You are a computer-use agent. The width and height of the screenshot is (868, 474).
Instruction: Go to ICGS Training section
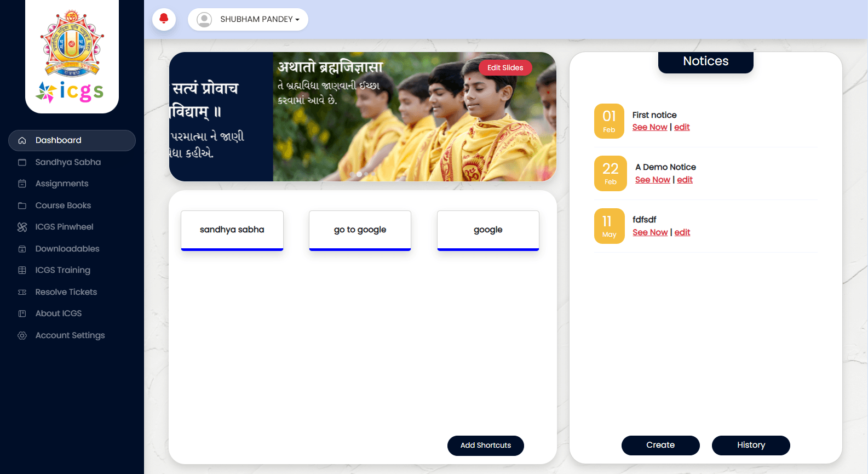tap(62, 270)
